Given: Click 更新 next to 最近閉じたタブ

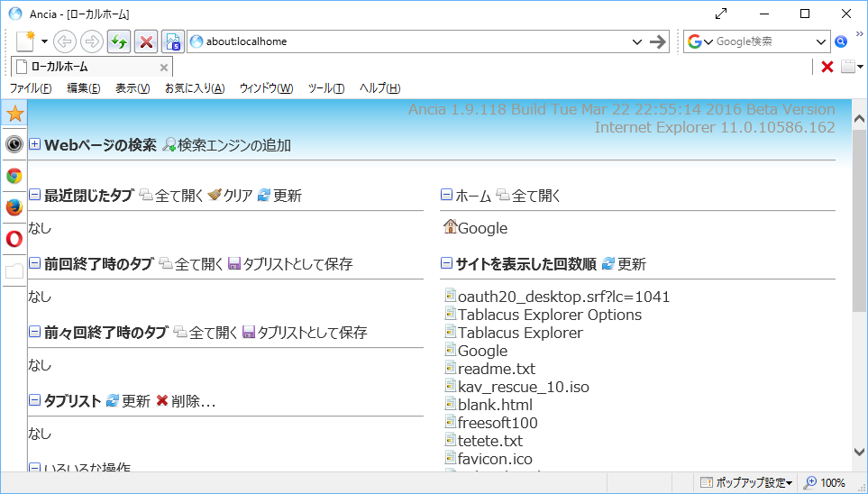Looking at the screenshot, I should pos(288,196).
